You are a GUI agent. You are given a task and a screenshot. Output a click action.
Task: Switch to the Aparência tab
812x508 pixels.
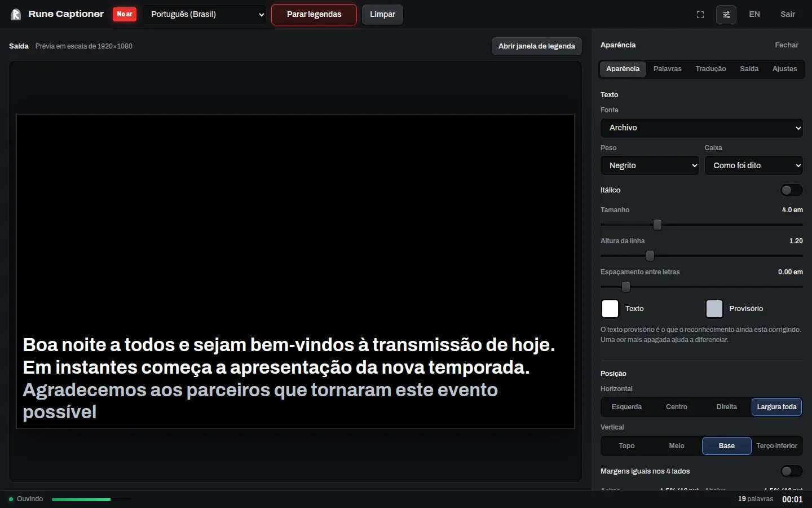coord(623,69)
